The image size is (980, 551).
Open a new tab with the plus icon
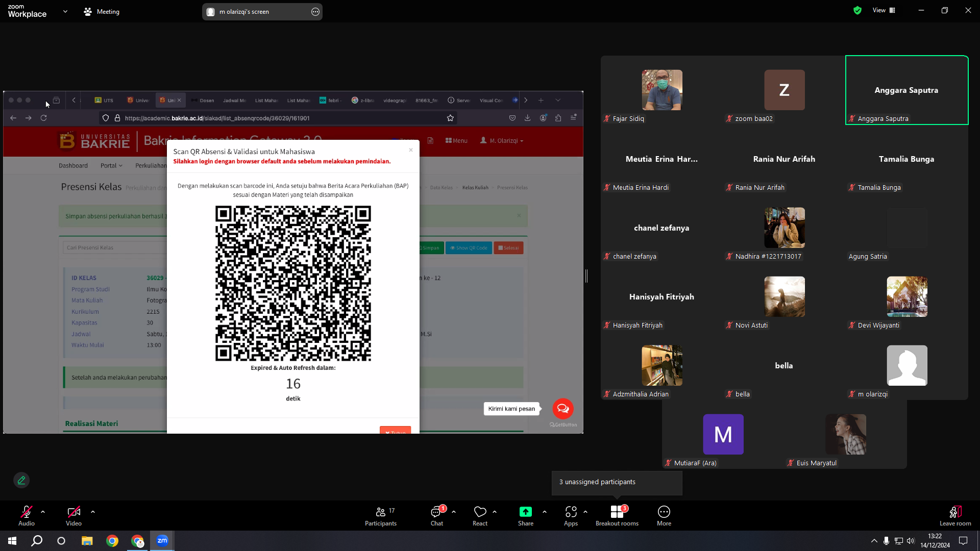coord(541,101)
